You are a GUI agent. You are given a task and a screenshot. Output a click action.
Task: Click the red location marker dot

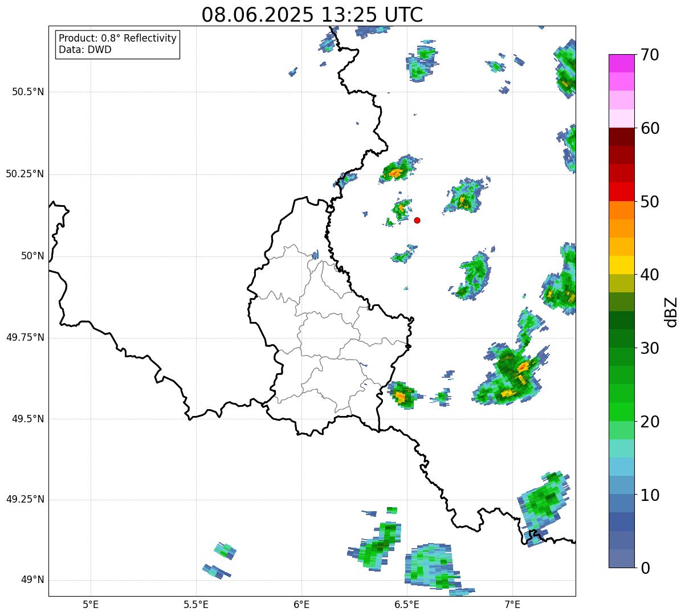[417, 220]
